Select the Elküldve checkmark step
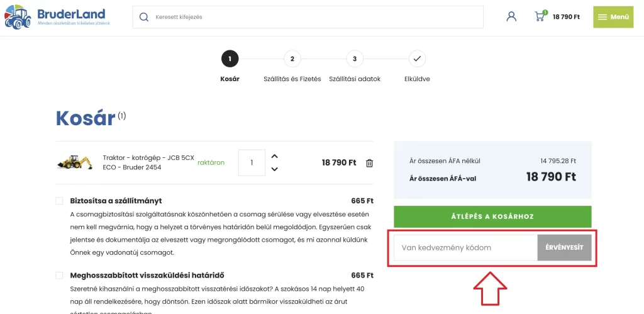 coord(418,59)
